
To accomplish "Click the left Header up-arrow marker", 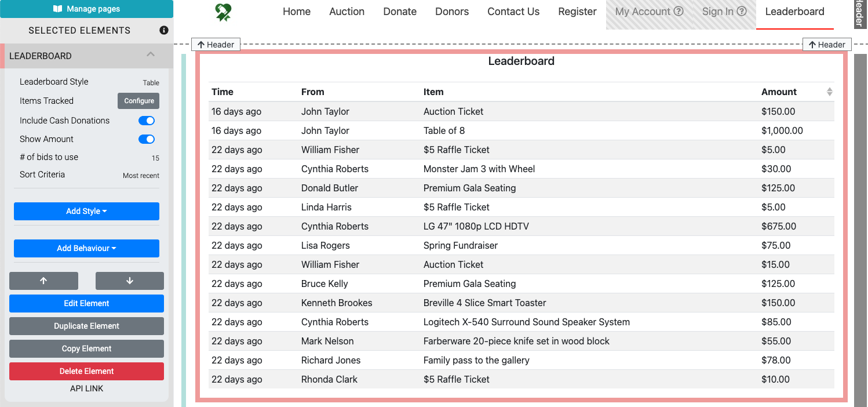I will pos(216,45).
